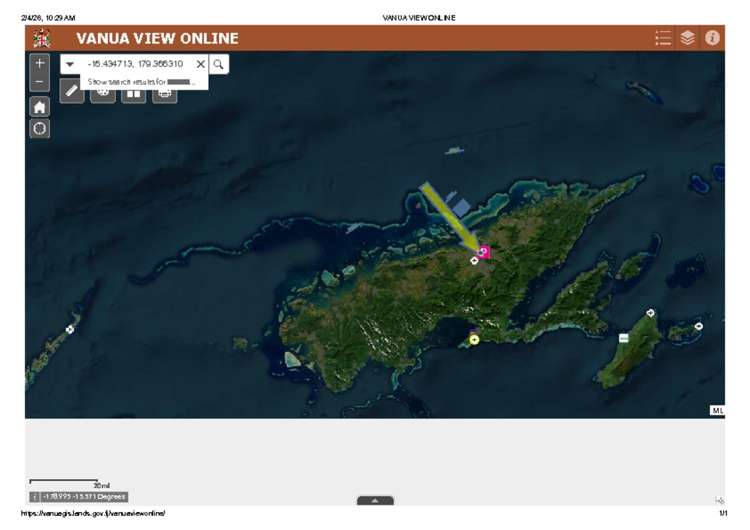Open the layer list stack icon

(x=687, y=38)
